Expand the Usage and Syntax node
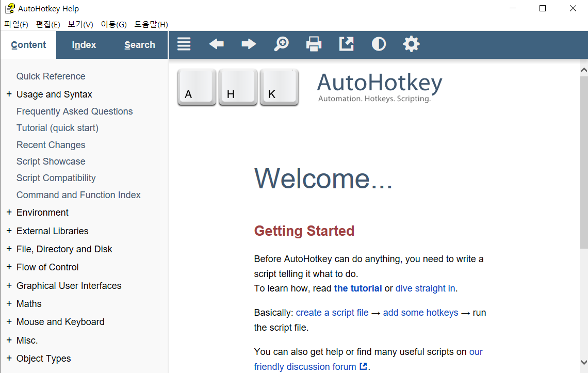The width and height of the screenshot is (588, 373). (9, 94)
